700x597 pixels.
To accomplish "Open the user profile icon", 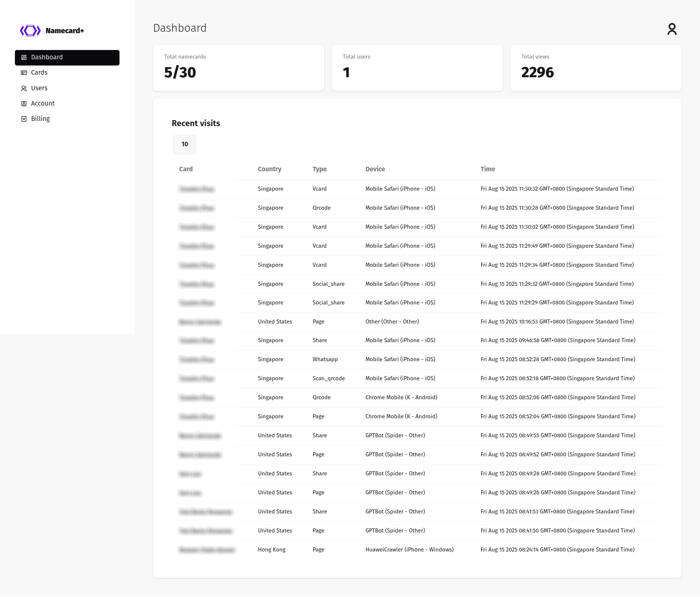I will click(x=672, y=29).
